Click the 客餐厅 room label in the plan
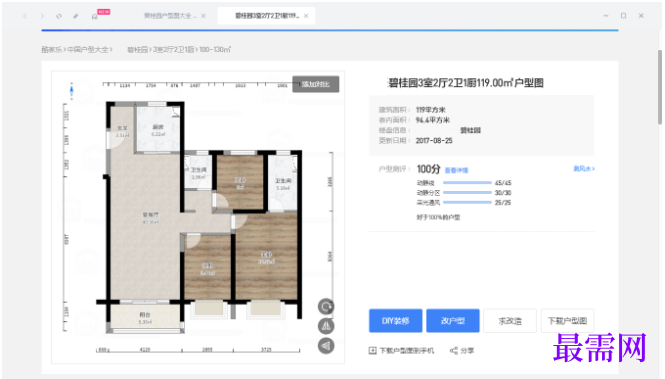Viewport: 665px width, 379px height. point(151,215)
